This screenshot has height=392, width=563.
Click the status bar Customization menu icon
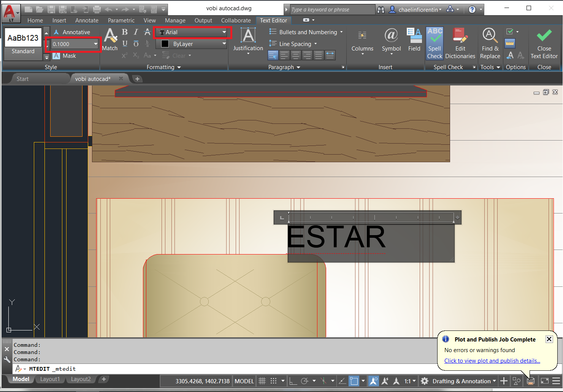coord(556,381)
